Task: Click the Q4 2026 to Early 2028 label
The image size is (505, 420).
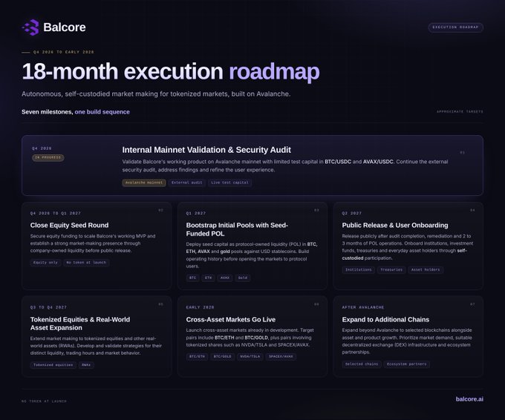Action: click(63, 52)
